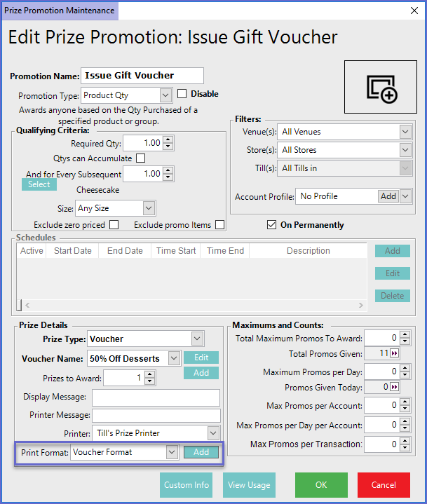Click the Start Date column header
Image resolution: width=427 pixels, height=504 pixels.
72,251
